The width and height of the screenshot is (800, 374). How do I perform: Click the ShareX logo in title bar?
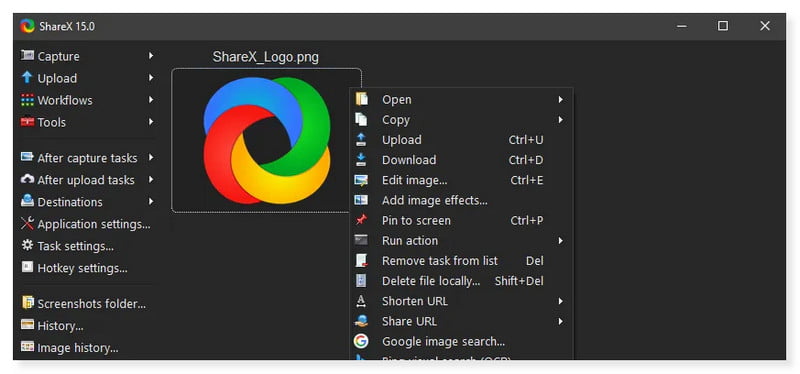(x=28, y=26)
